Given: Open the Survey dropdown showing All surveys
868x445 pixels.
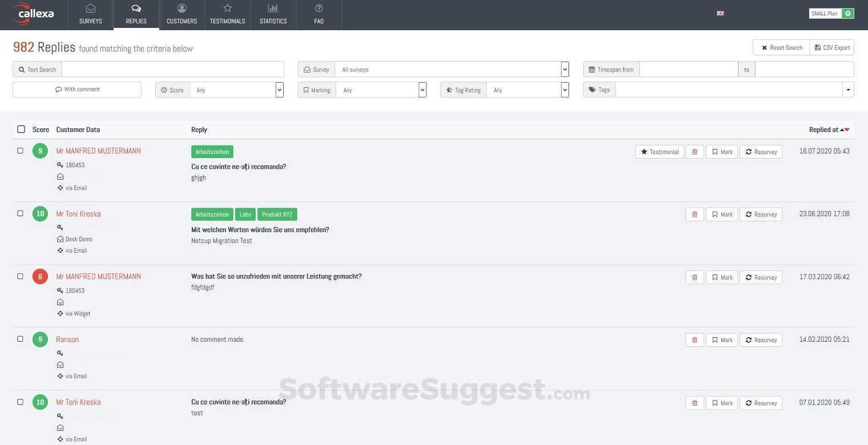Looking at the screenshot, I should (x=452, y=70).
